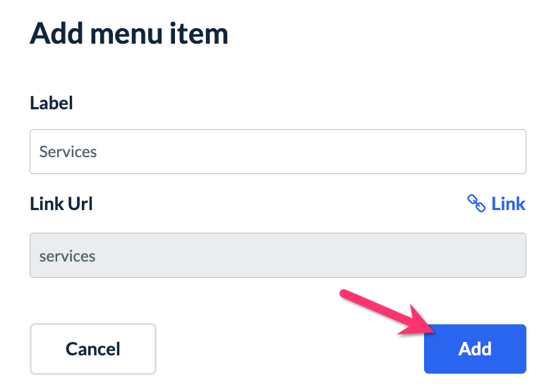
Task: Click the empty right side of Label box
Action: (x=423, y=152)
